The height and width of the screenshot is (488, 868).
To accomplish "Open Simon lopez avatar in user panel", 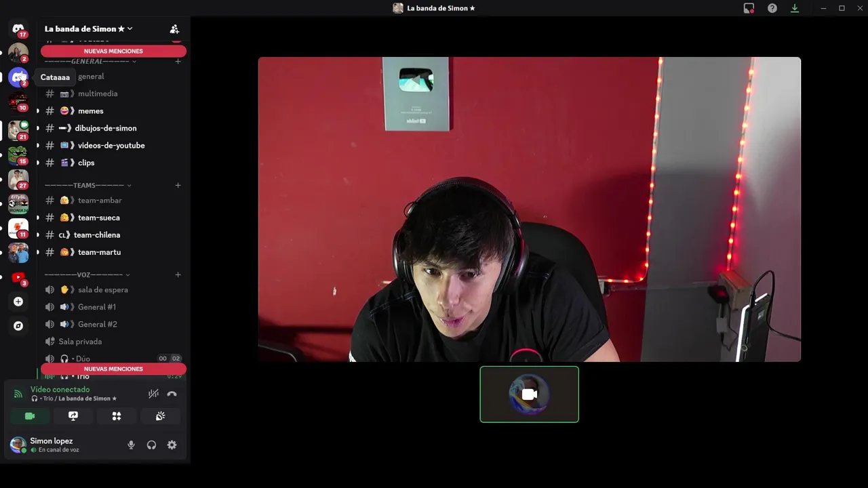I will point(18,445).
